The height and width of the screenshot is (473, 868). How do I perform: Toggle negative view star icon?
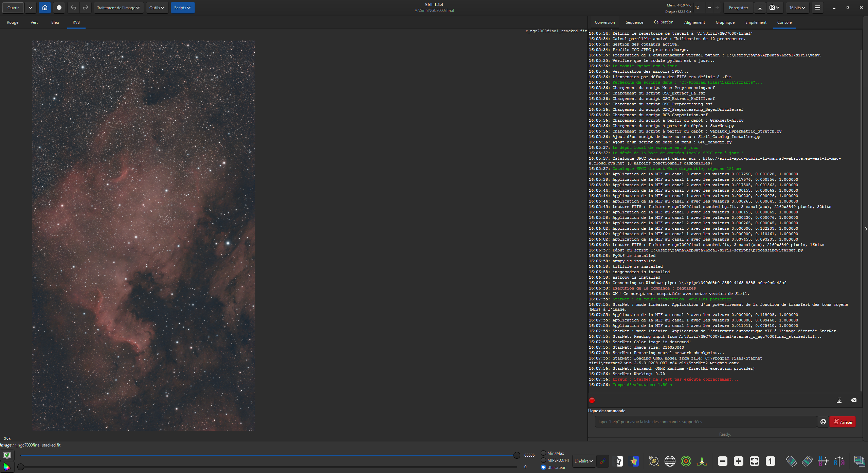click(x=620, y=461)
